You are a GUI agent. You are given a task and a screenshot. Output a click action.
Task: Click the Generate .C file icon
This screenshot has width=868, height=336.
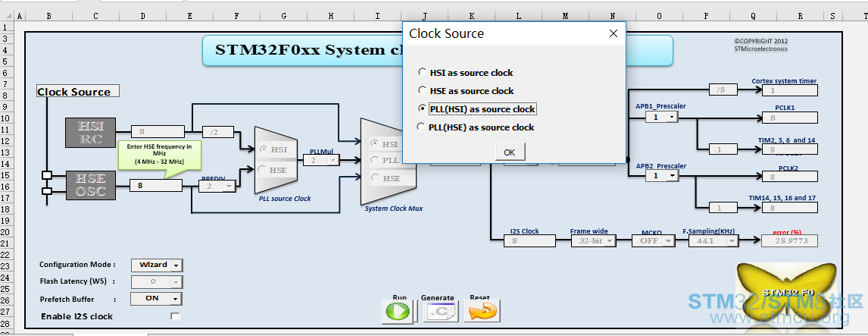(x=440, y=312)
